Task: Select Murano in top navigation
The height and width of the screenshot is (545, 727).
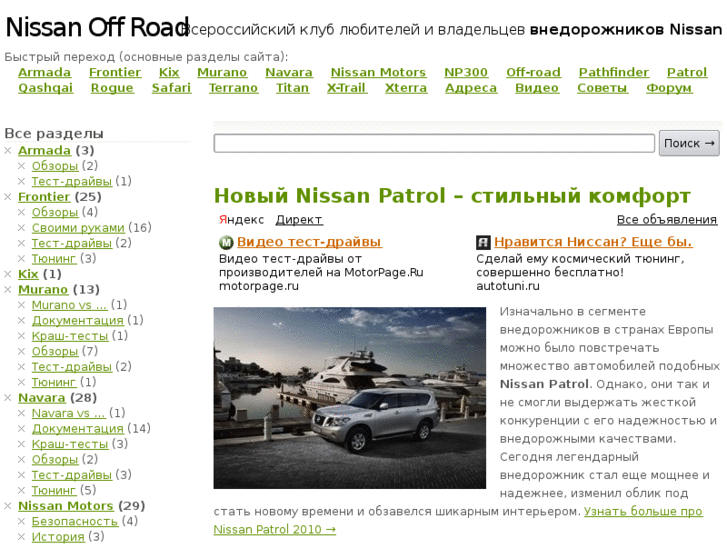Action: (x=222, y=72)
